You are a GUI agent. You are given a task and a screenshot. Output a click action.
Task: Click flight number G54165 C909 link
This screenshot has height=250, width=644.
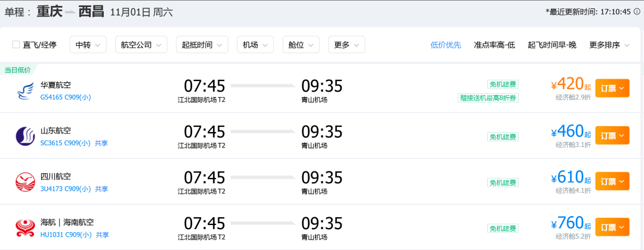click(66, 97)
